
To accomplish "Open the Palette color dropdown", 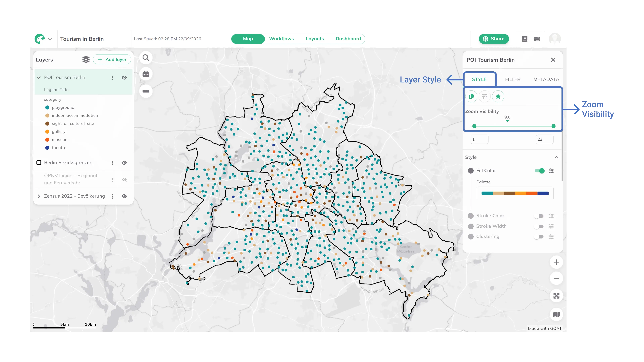I will click(x=515, y=193).
